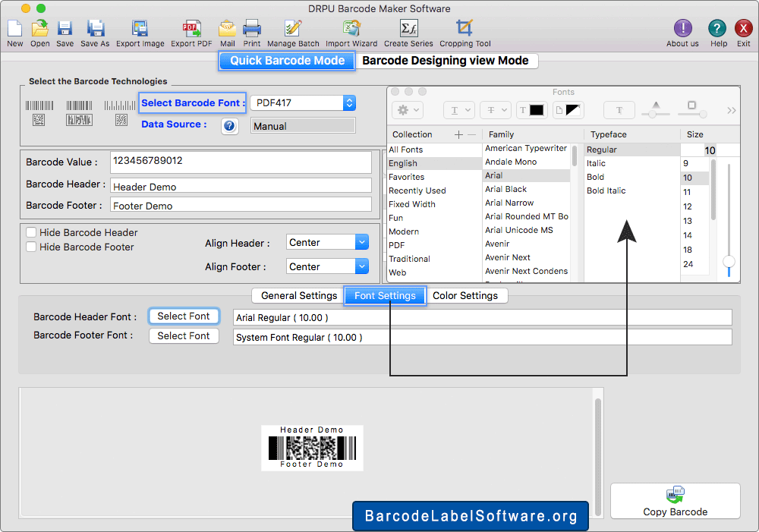Switch to Quick Barcode Mode tab
Screen dimensions: 759x532
click(287, 61)
